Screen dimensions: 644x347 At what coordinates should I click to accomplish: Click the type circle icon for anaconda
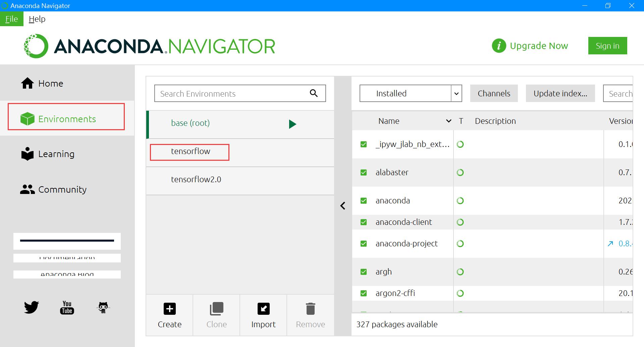coord(461,201)
